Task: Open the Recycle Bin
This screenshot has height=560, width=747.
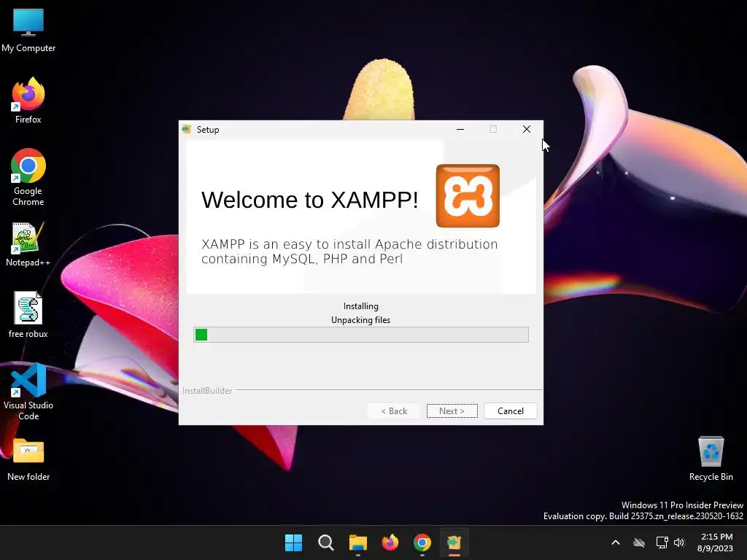Action: click(711, 459)
